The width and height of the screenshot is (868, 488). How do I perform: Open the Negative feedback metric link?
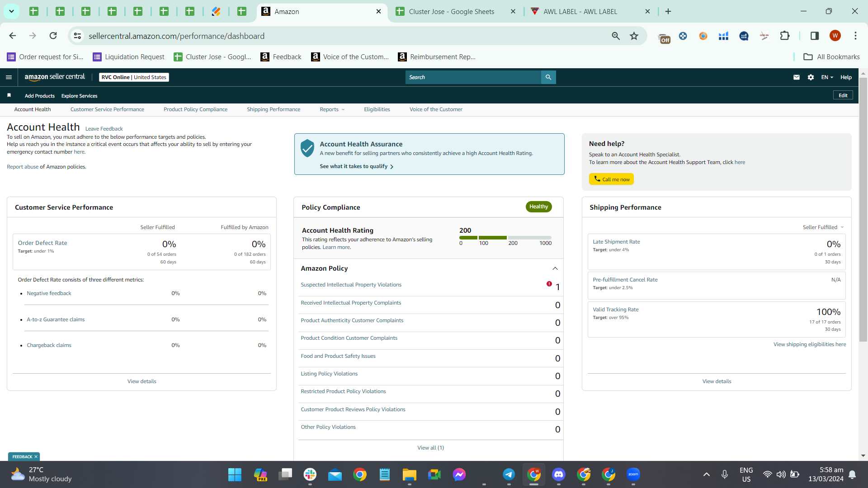[x=49, y=293]
